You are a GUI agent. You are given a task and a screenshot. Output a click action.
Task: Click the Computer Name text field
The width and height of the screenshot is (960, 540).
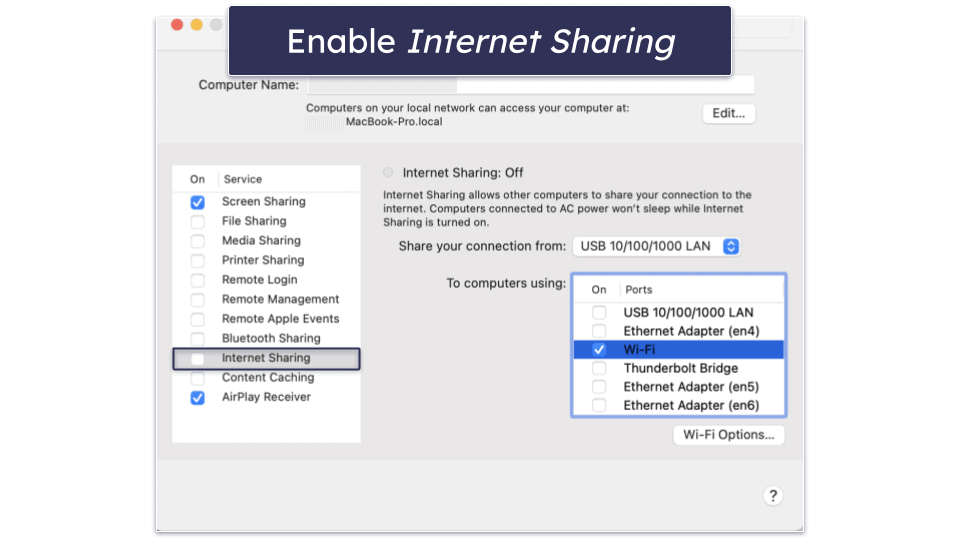pyautogui.click(x=530, y=85)
